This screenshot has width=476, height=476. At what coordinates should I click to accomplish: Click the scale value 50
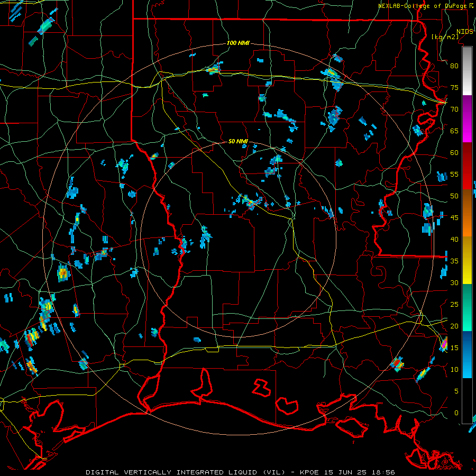point(454,196)
